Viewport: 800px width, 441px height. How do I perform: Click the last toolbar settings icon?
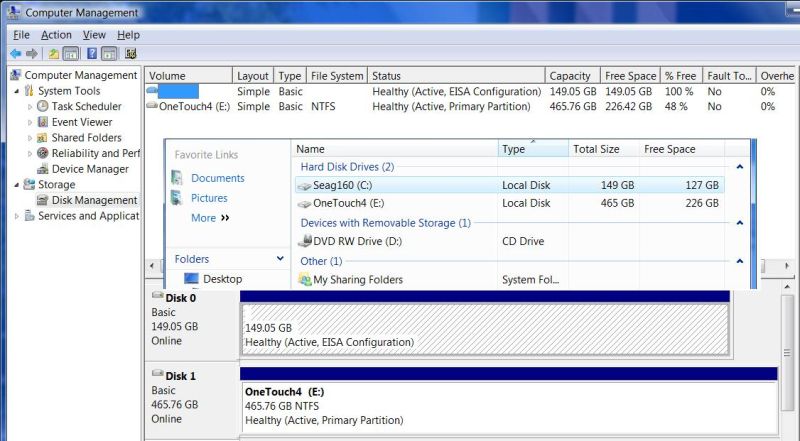click(131, 54)
